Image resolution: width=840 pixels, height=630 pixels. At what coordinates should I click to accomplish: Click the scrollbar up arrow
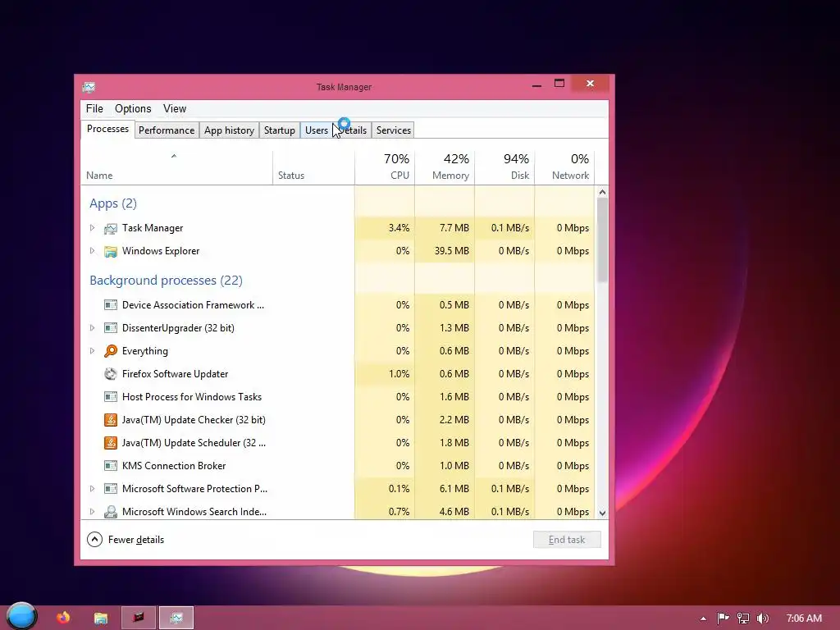[x=602, y=192]
